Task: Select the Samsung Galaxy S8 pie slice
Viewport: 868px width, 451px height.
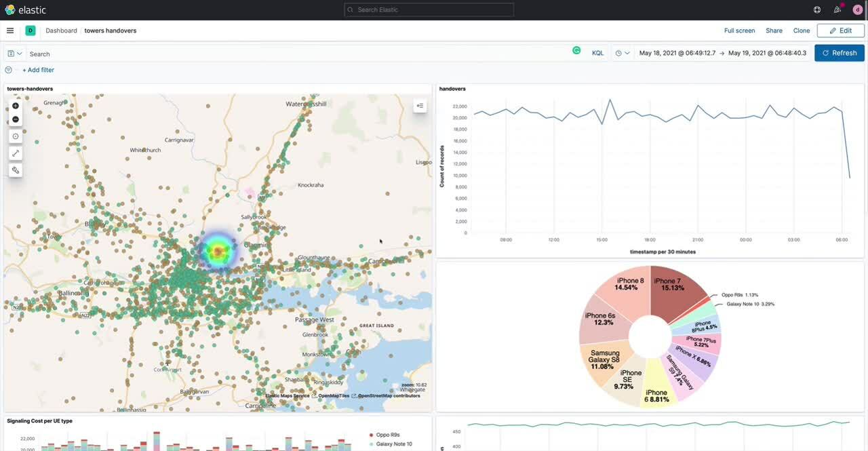Action: (605, 360)
